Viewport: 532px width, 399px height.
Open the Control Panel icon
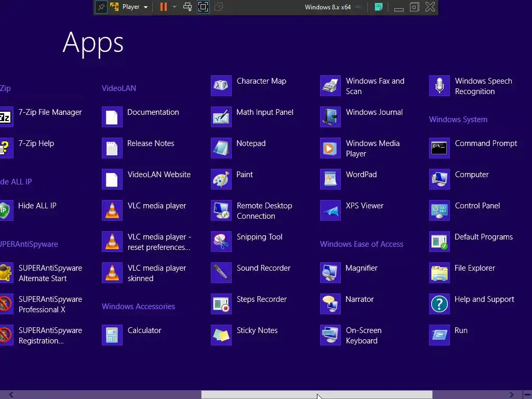click(440, 210)
